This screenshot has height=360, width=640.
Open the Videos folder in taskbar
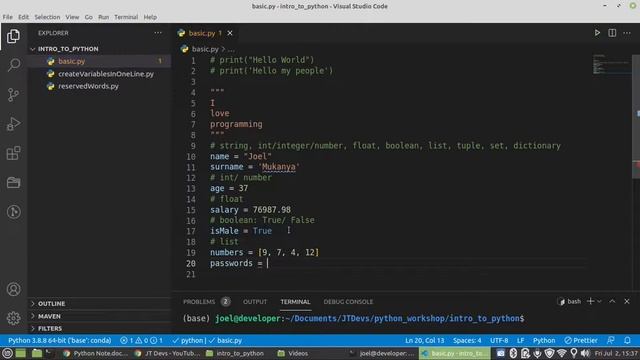(293, 353)
